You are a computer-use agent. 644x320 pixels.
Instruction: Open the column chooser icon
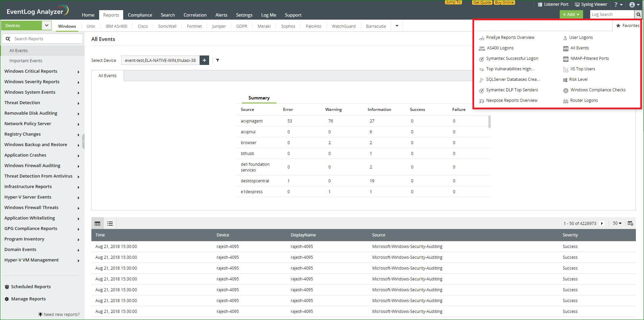(630, 223)
